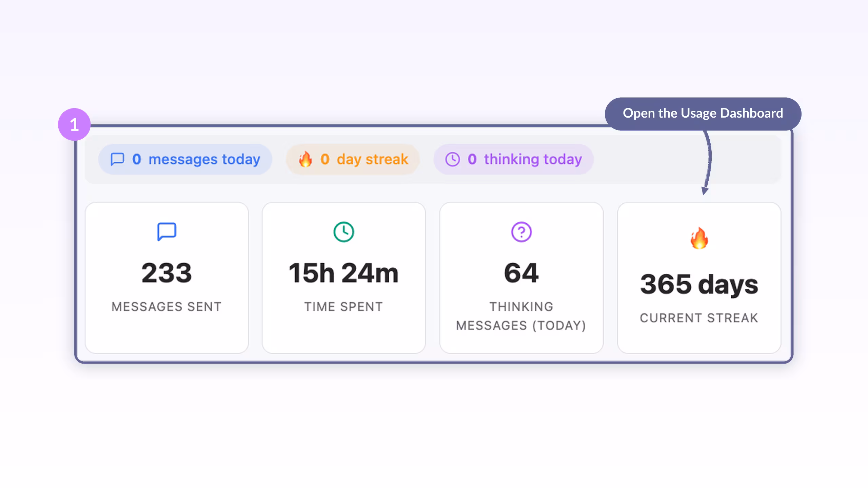Screen dimensions: 868x488
Task: Click the chat bubble icon in the messages today pill
Action: click(117, 159)
